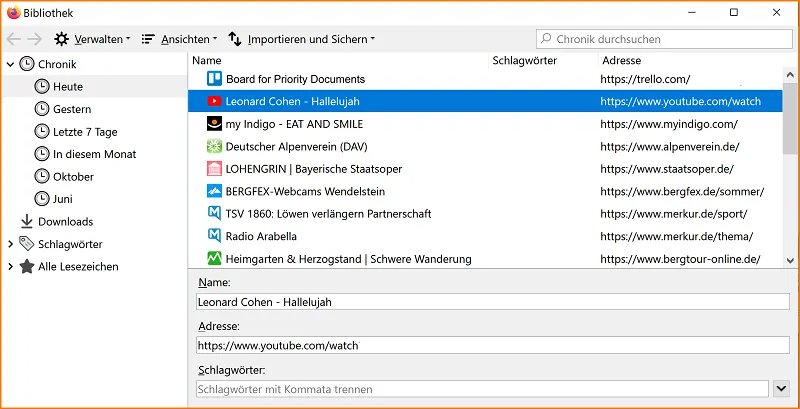Click the Downloads arrow icon
The image size is (800, 409).
[x=27, y=221]
